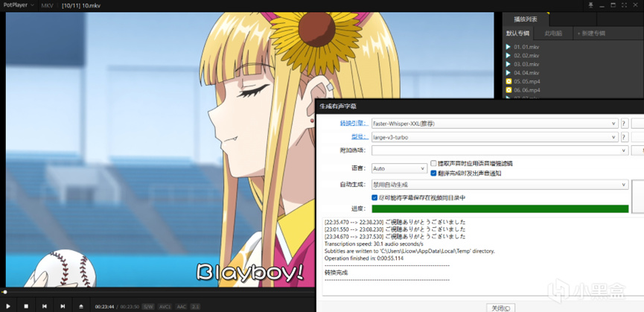Image resolution: width=644 pixels, height=312 pixels.
Task: Expand the large-v3-turbo model dropdown
Action: [494, 137]
